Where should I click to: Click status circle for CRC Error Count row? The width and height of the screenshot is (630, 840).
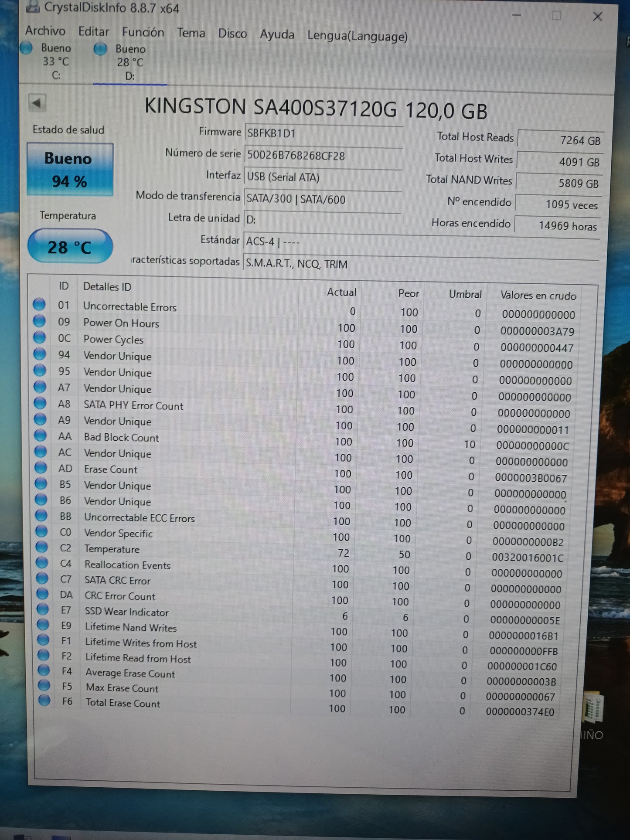42,594
